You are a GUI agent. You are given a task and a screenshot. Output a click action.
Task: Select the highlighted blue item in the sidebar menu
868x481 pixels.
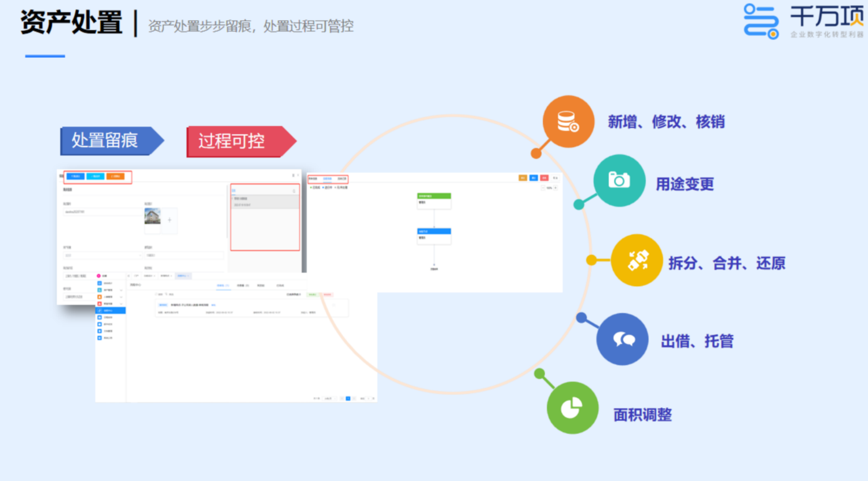click(110, 310)
